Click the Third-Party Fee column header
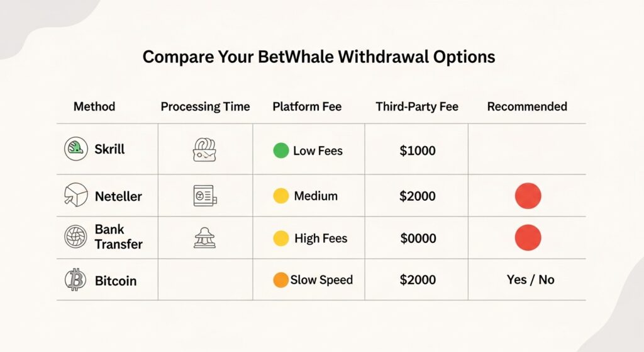This screenshot has height=352, width=644. (x=417, y=106)
